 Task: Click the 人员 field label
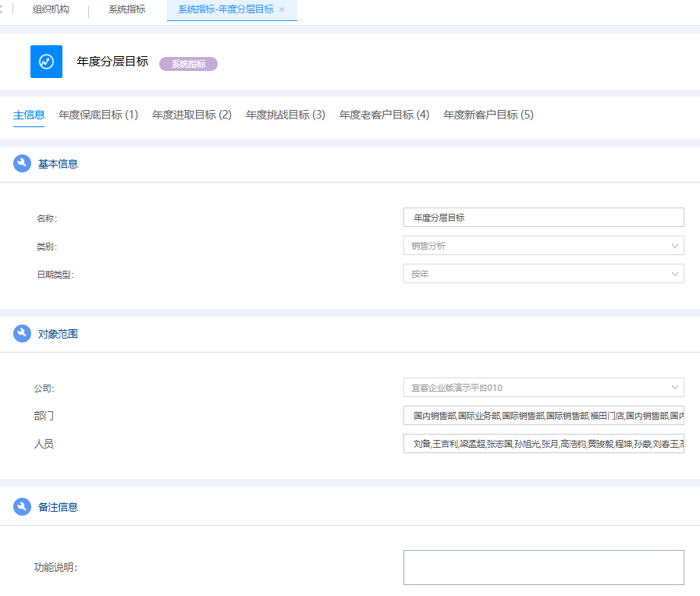pyautogui.click(x=44, y=445)
